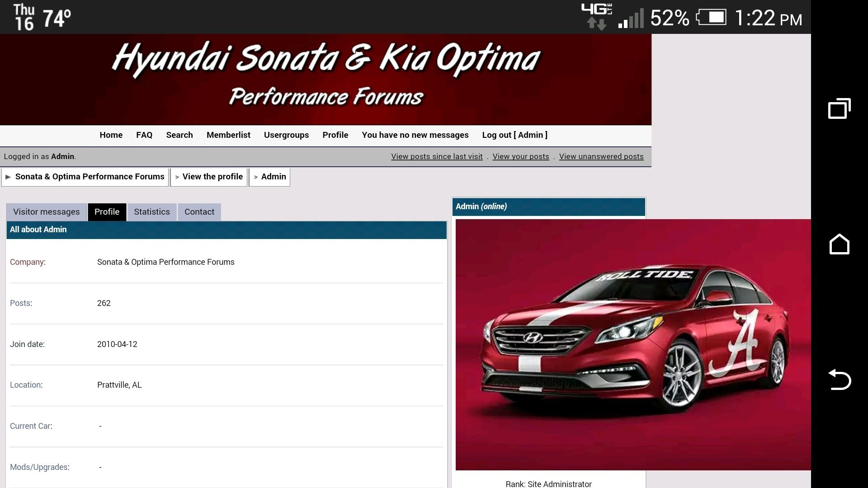Tap the Android recent apps icon
Screen dimensions: 868x488
click(x=840, y=108)
